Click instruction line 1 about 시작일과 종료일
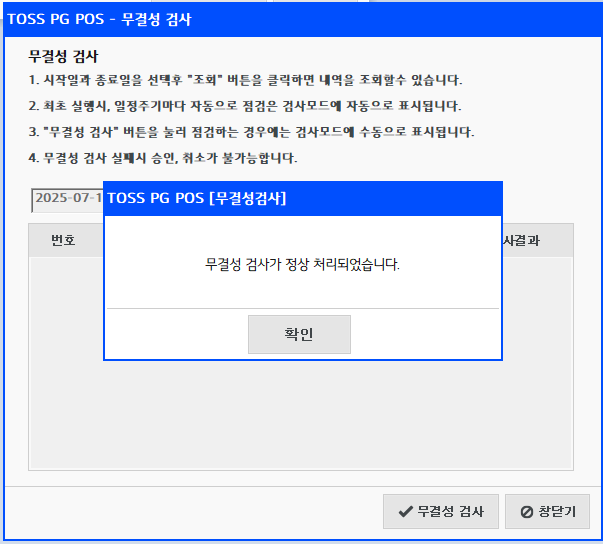The image size is (603, 544). point(245,80)
